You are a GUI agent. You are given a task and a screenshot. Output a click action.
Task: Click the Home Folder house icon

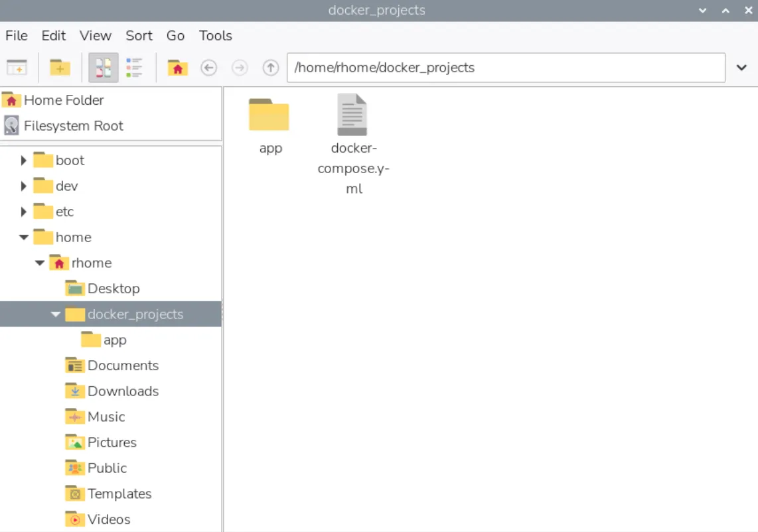point(11,100)
